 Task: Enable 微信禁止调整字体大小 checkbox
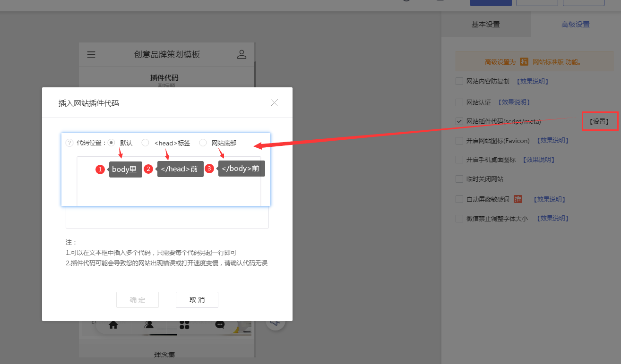tap(459, 218)
